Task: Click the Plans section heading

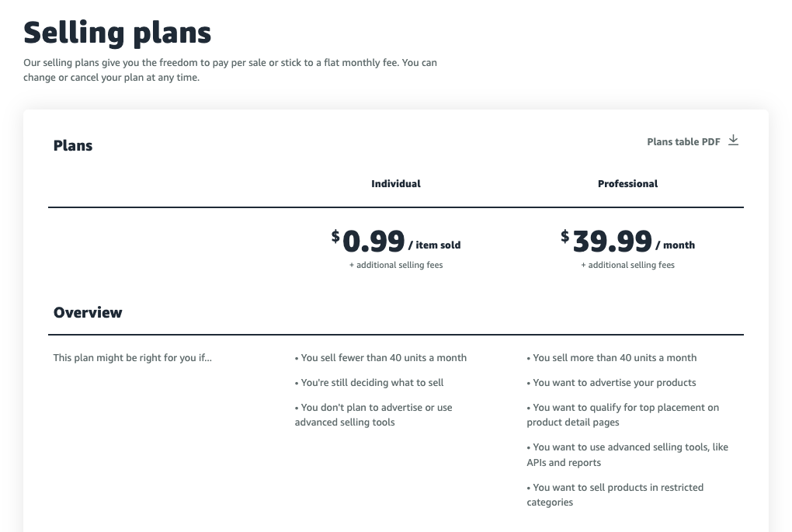Action: [x=73, y=145]
